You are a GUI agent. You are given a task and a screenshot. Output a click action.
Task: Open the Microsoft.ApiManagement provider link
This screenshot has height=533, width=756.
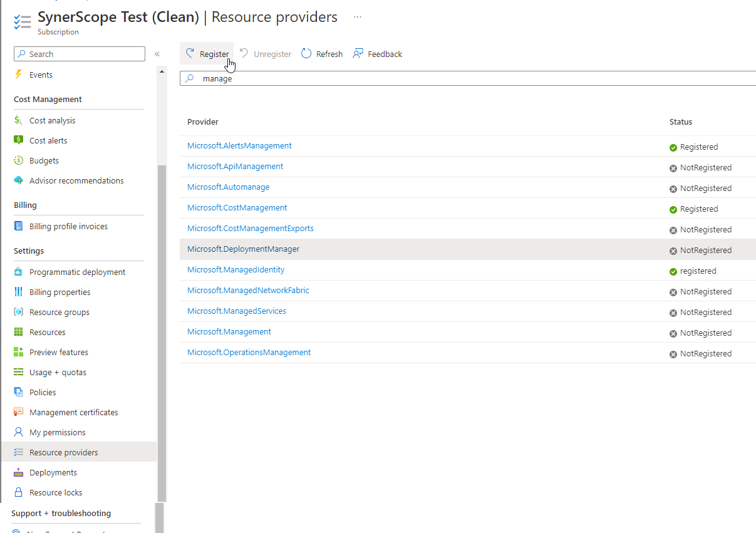[x=235, y=166]
